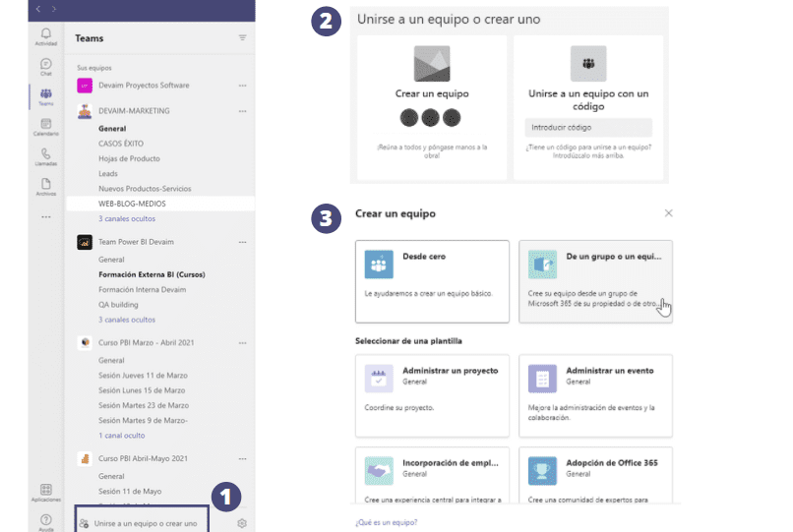Select the CASOS ÉXITO channel

(121, 144)
